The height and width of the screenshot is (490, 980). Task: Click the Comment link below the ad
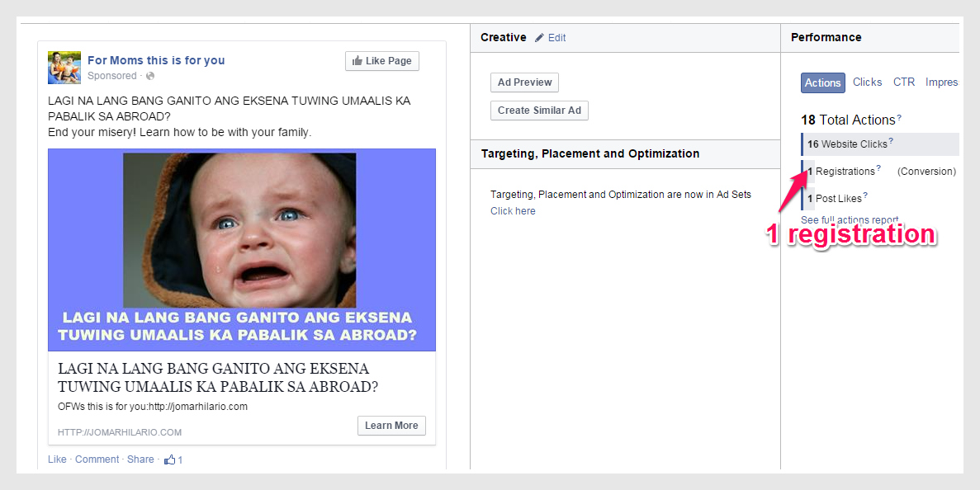pos(97,459)
